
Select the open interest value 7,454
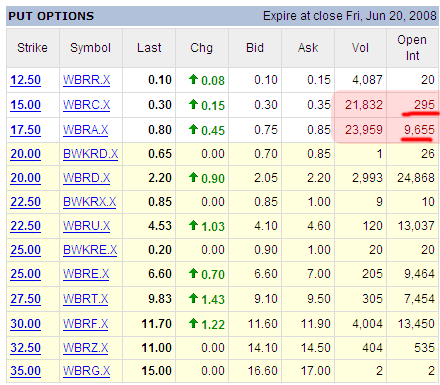pos(419,299)
